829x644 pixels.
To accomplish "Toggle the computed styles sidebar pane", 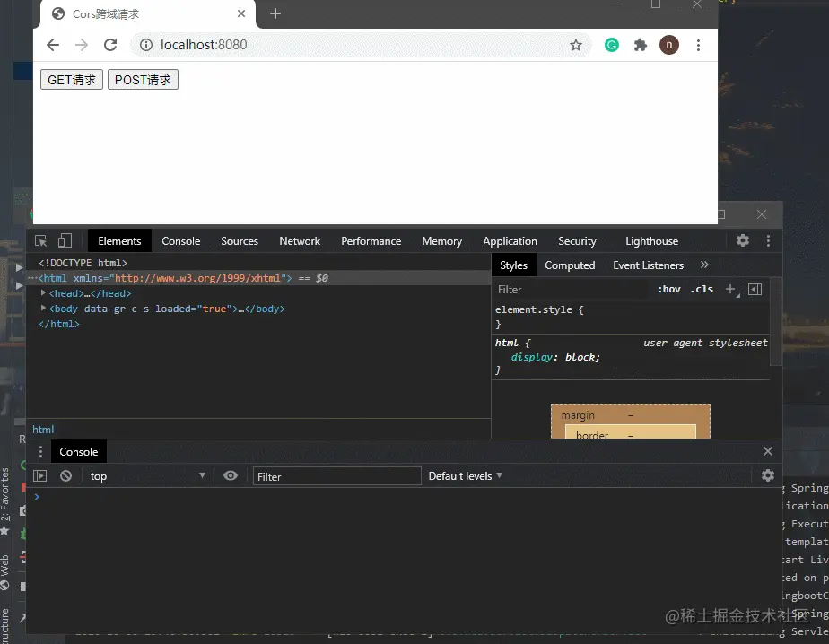I will coord(755,289).
